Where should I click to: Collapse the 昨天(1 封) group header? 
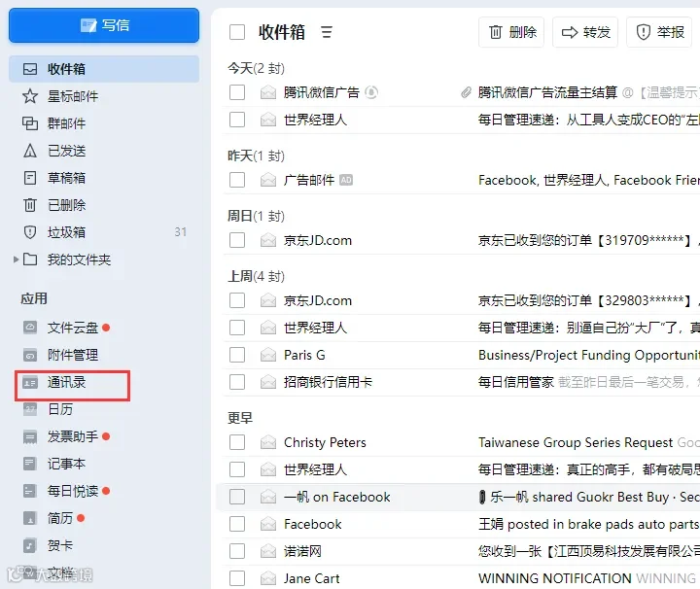257,156
